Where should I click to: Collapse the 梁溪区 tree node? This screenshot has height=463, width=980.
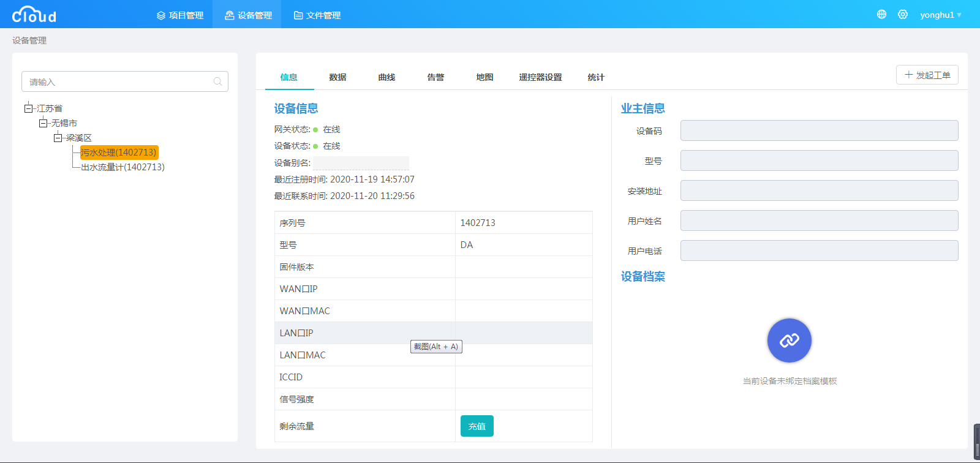pyautogui.click(x=58, y=138)
